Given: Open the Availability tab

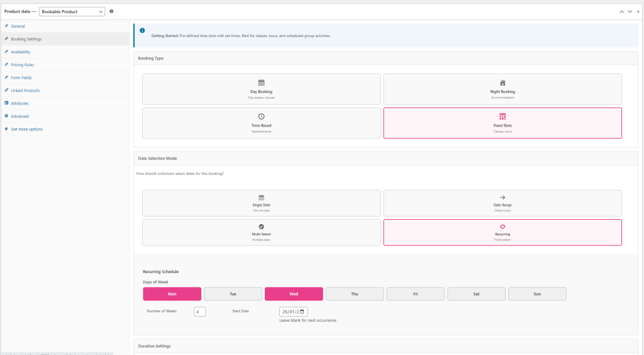Looking at the screenshot, I should point(20,52).
